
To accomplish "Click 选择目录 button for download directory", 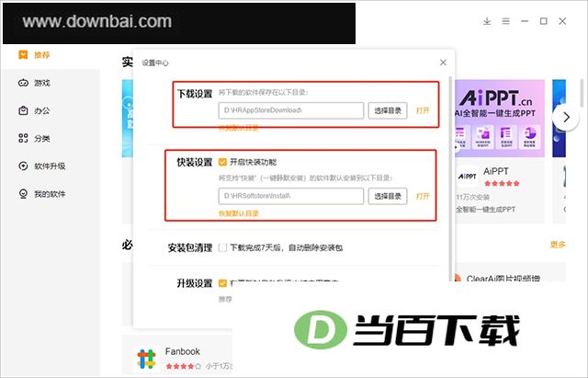I will pos(388,110).
